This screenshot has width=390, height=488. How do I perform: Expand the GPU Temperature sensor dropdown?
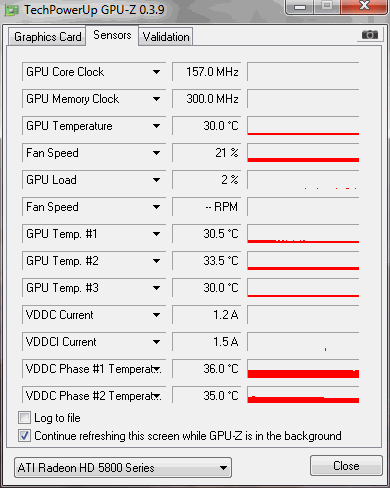pyautogui.click(x=156, y=126)
